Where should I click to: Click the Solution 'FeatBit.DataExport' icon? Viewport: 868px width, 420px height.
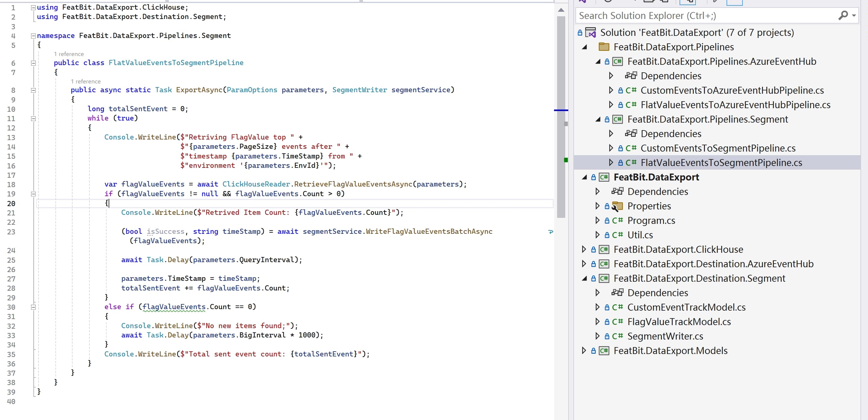[591, 33]
